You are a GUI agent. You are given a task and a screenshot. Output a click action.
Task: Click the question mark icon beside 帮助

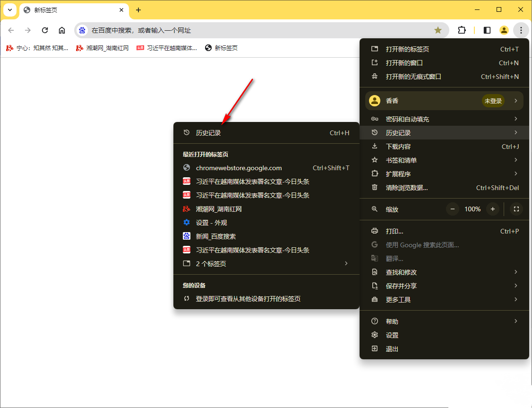[375, 321]
